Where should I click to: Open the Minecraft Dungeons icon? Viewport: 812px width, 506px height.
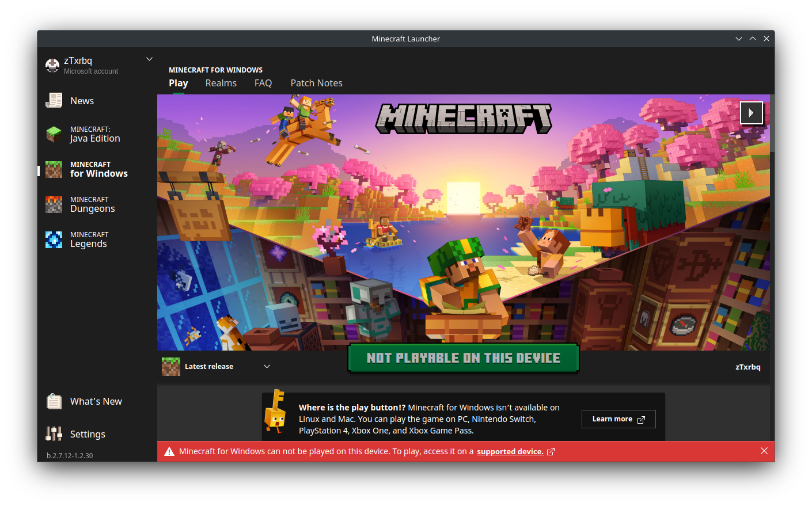54,204
